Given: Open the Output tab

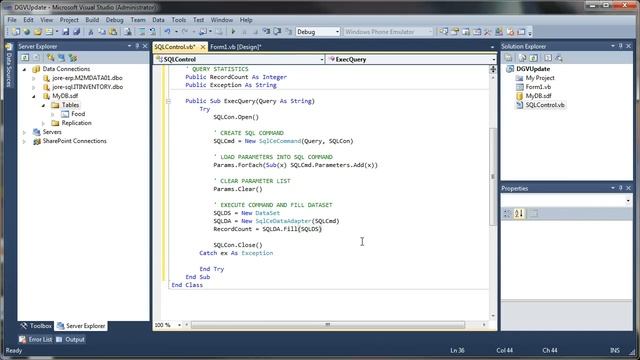Looking at the screenshot, I should (x=70, y=339).
